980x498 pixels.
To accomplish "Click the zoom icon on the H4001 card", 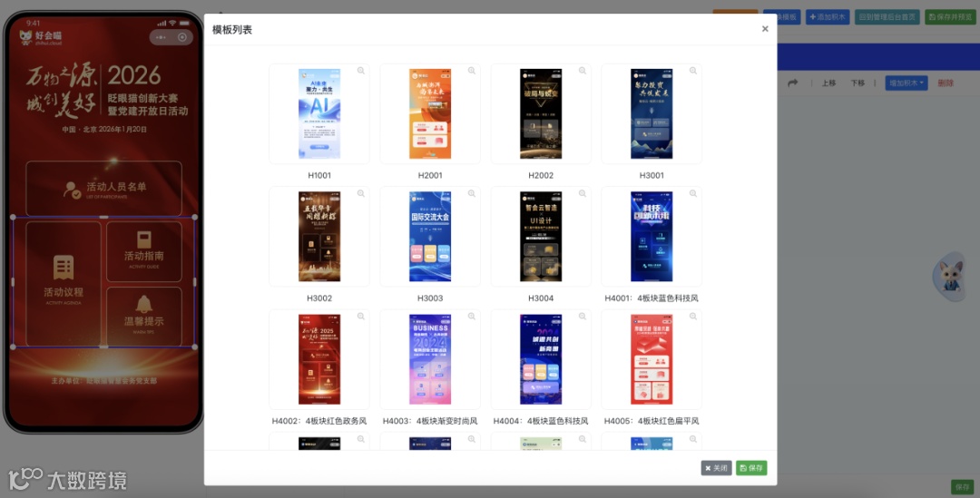I will point(693,194).
